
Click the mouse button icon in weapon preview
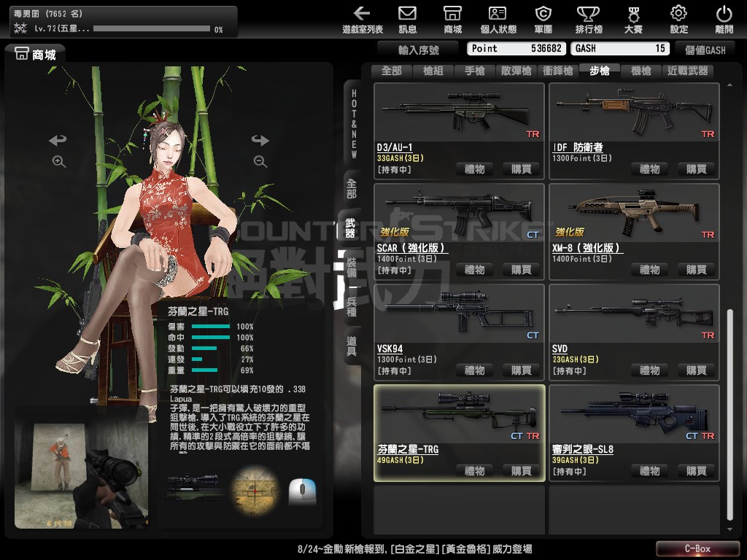[x=303, y=491]
